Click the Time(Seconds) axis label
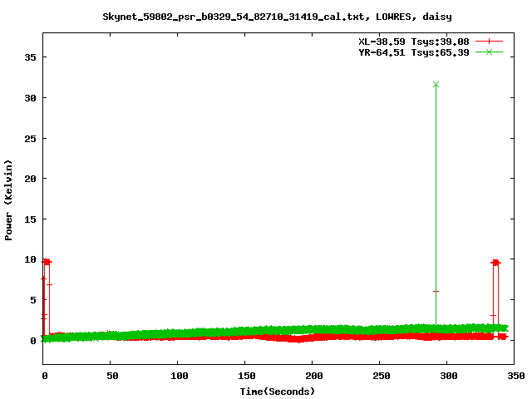The image size is (532, 399). tap(278, 392)
